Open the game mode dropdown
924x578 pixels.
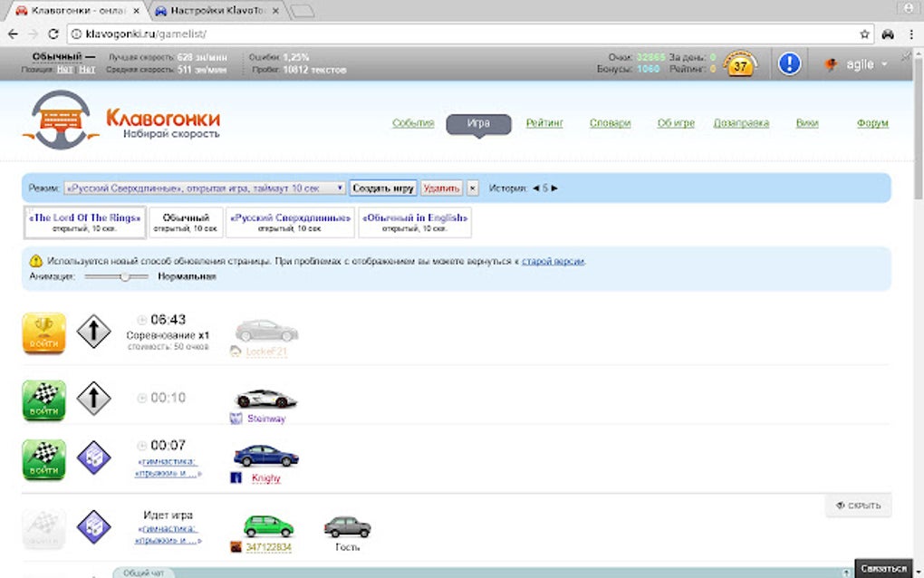205,188
